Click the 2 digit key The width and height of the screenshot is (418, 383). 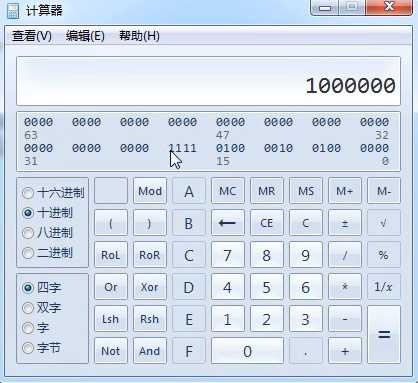[x=267, y=319]
